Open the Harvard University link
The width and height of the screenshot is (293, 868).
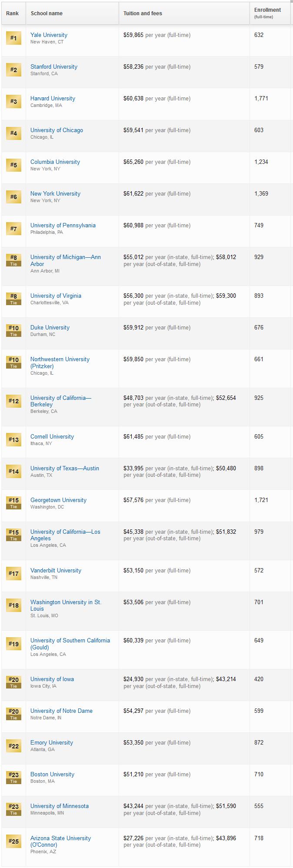53,98
